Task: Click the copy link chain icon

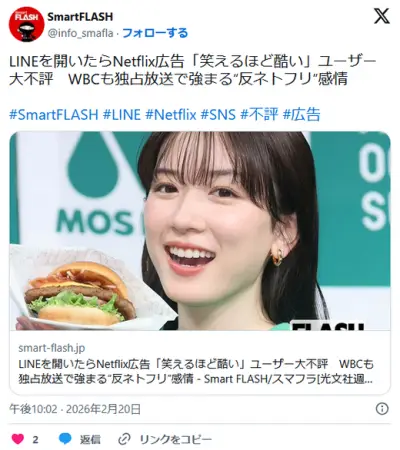Action: [x=124, y=439]
